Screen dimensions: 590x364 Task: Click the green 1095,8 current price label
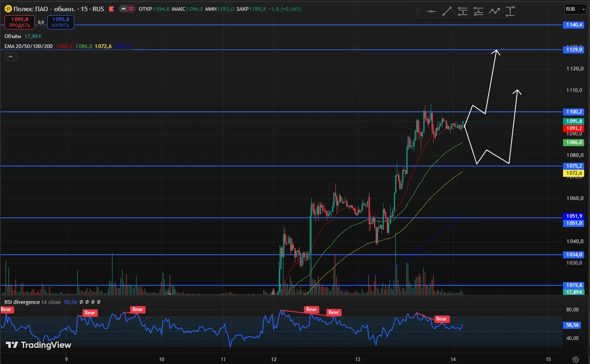coord(574,121)
